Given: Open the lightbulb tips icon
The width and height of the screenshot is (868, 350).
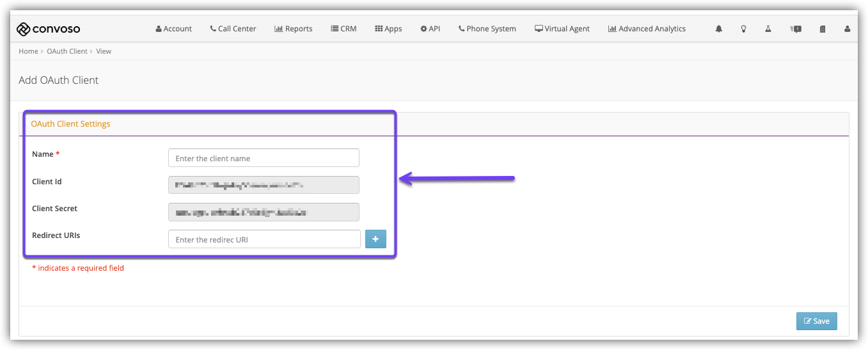Looking at the screenshot, I should 743,29.
